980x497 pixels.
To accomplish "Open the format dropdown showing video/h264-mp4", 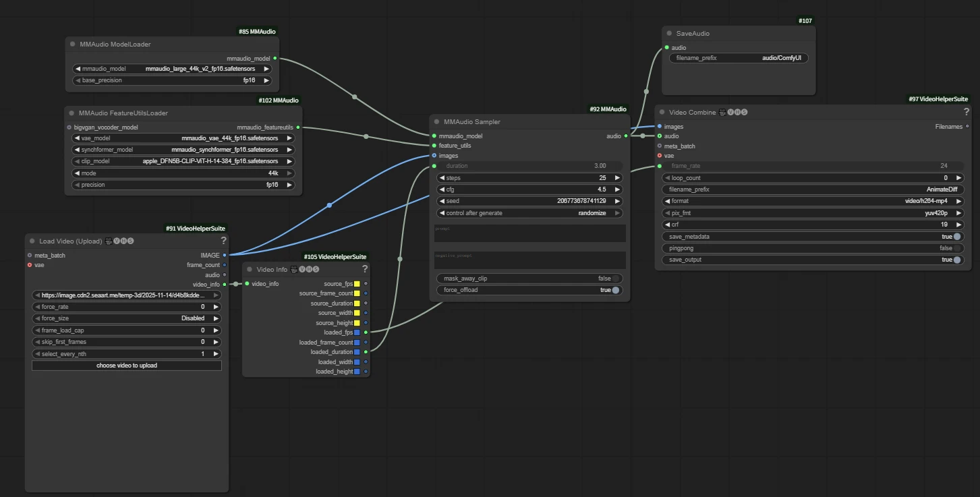I will tap(813, 201).
